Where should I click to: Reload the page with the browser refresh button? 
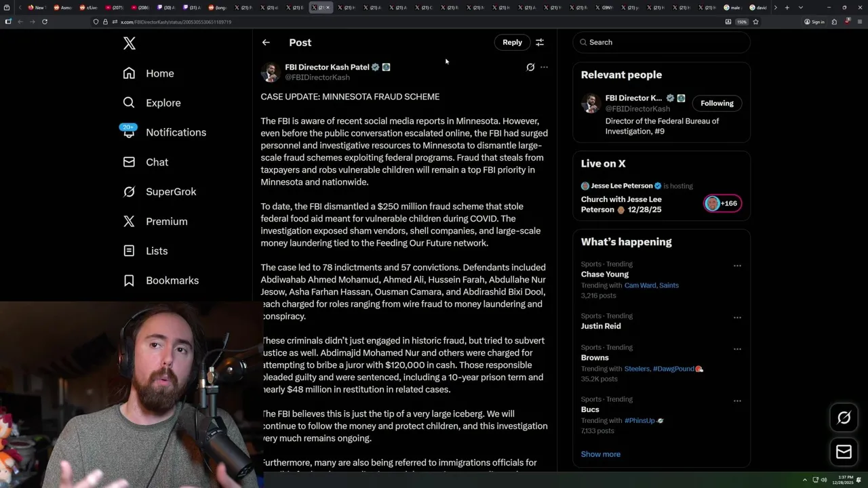45,22
